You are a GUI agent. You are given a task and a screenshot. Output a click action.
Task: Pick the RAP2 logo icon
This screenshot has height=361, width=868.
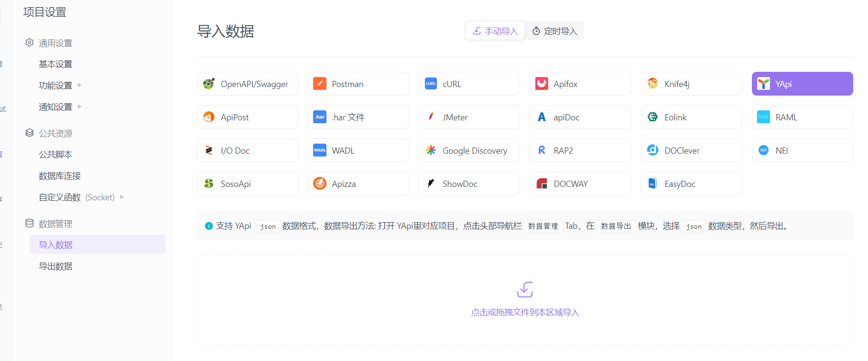[x=542, y=150]
